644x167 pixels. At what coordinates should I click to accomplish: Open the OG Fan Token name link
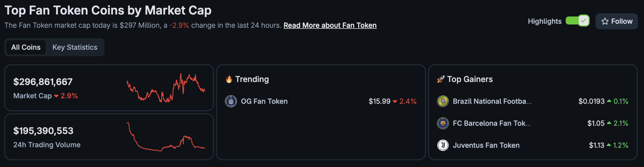264,101
